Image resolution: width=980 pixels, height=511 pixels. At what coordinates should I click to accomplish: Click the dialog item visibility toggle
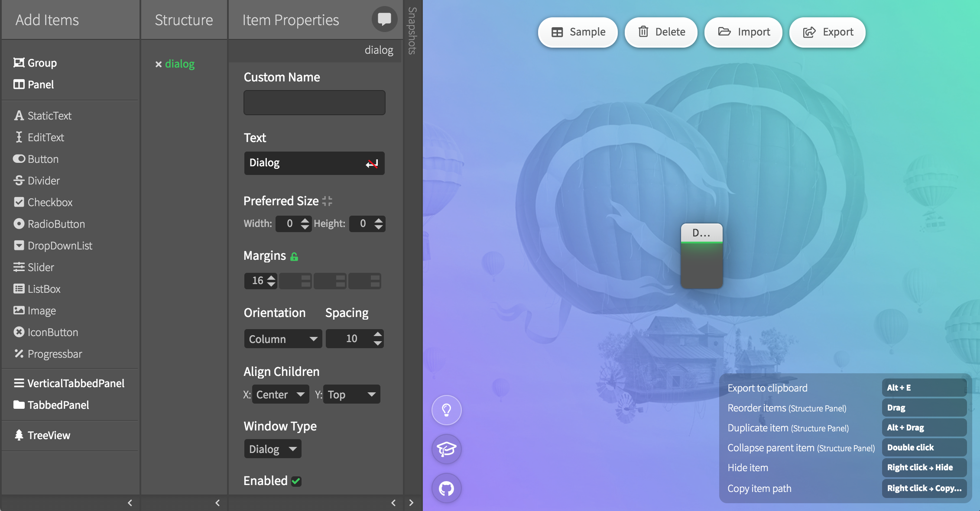pos(158,64)
